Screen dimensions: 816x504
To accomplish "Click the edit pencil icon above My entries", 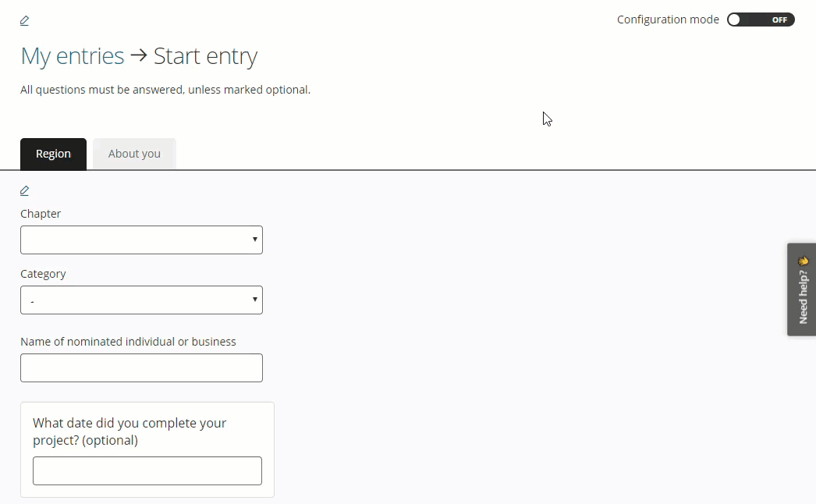I will [x=24, y=20].
